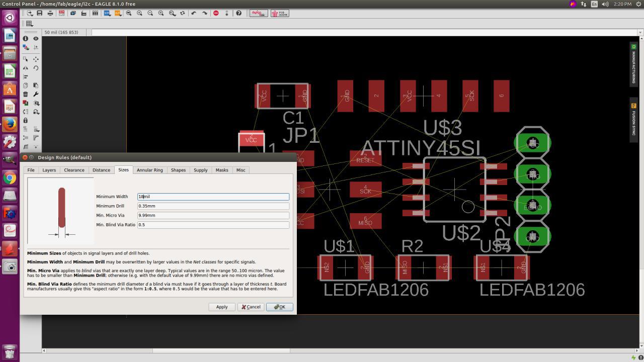Select the Rotate tool
The height and width of the screenshot is (362, 644).
click(x=36, y=68)
